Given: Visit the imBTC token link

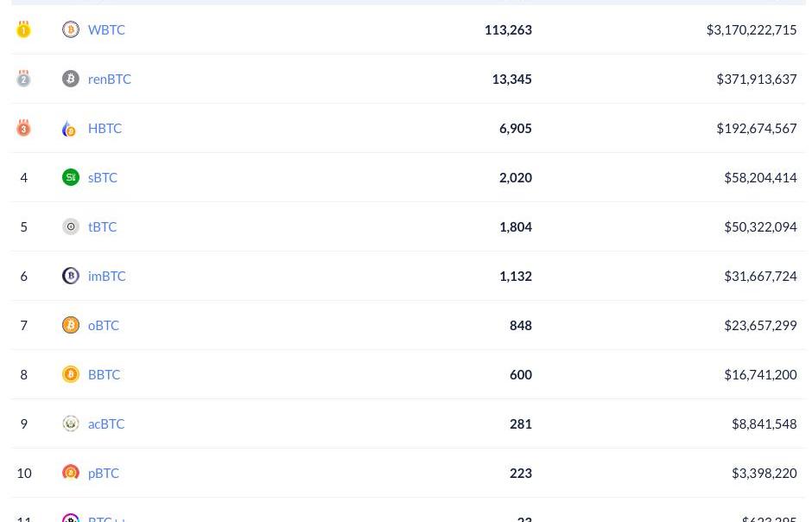Looking at the screenshot, I should point(107,276).
